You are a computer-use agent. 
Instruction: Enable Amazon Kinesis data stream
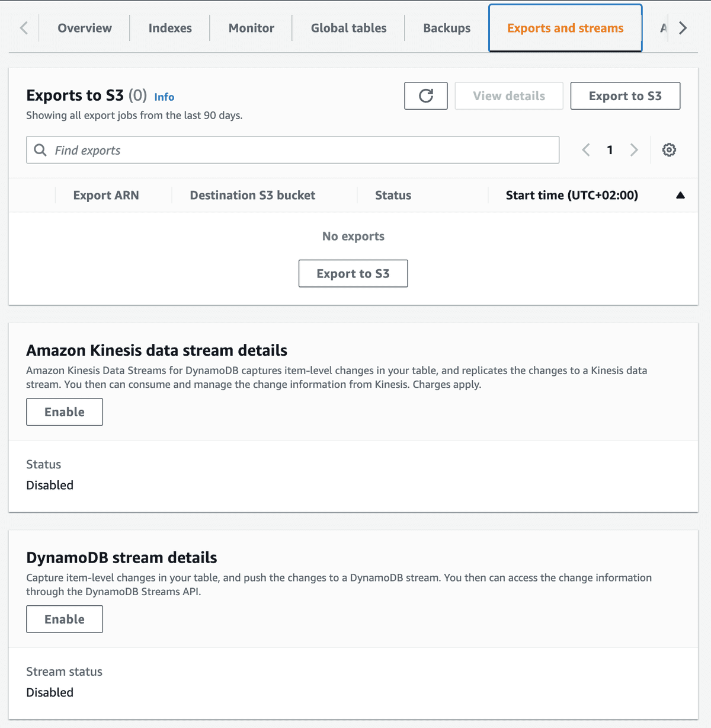tap(64, 411)
